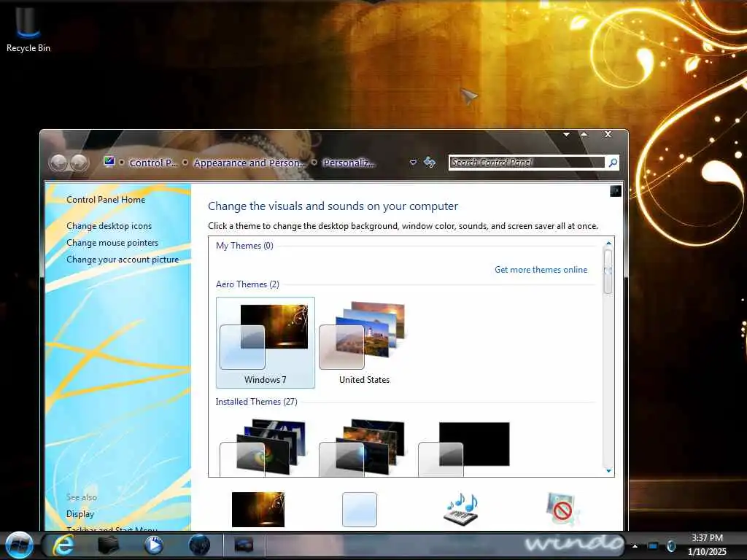Open Sounds settings icon
This screenshot has width=747, height=560.
tap(461, 509)
